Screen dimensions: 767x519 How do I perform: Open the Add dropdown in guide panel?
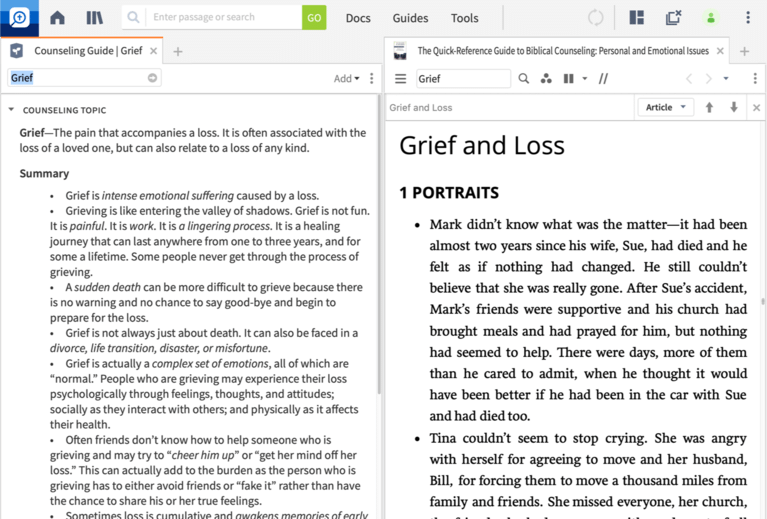346,78
